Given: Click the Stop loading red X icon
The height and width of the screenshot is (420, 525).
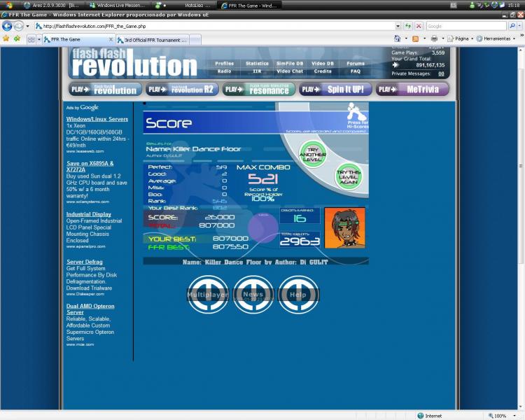Looking at the screenshot, I should [x=418, y=26].
